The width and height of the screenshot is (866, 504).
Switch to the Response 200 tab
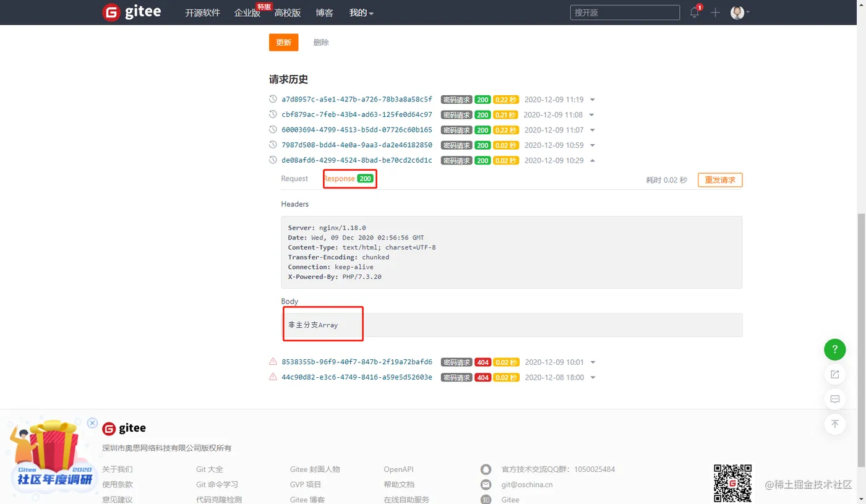pos(348,179)
